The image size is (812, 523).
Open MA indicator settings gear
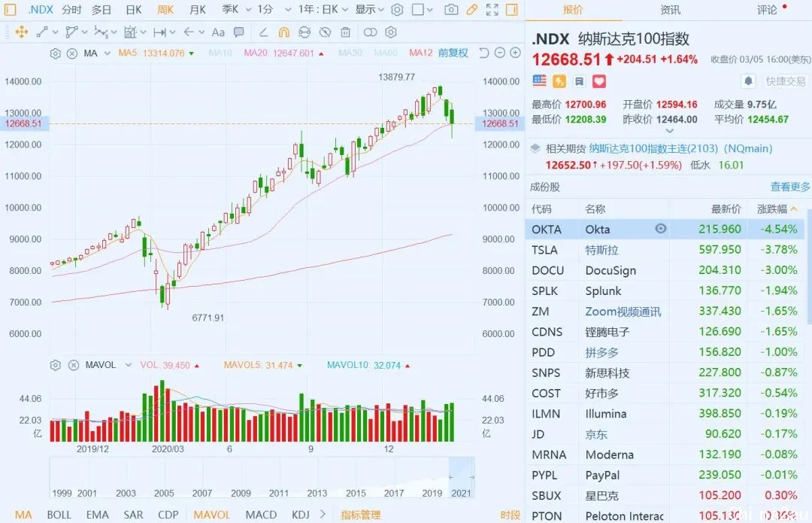point(56,53)
